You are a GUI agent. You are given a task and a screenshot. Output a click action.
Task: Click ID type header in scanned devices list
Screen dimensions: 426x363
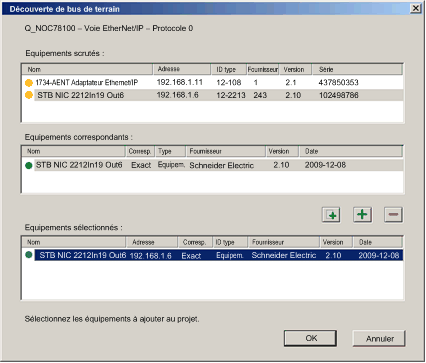(229, 69)
